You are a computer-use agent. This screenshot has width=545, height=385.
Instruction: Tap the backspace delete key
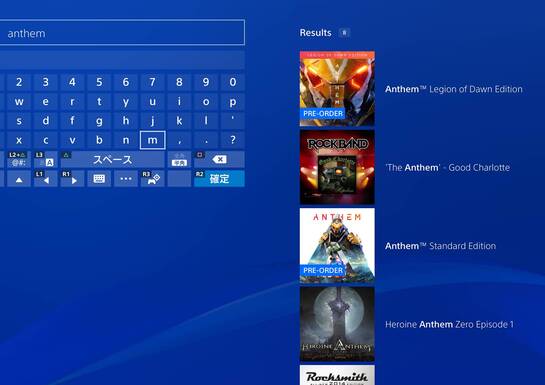(219, 159)
